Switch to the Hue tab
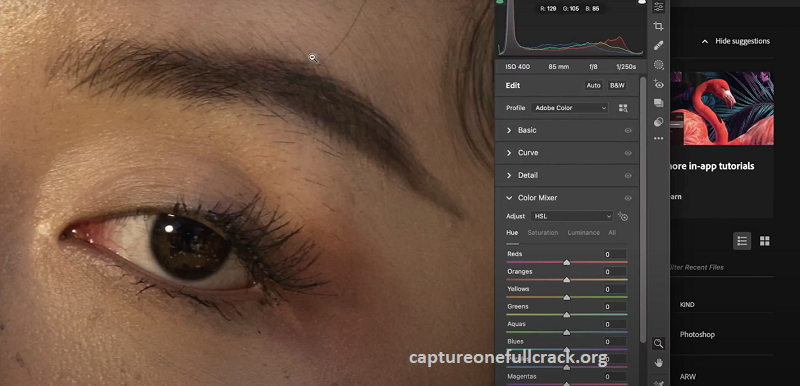 pos(512,233)
